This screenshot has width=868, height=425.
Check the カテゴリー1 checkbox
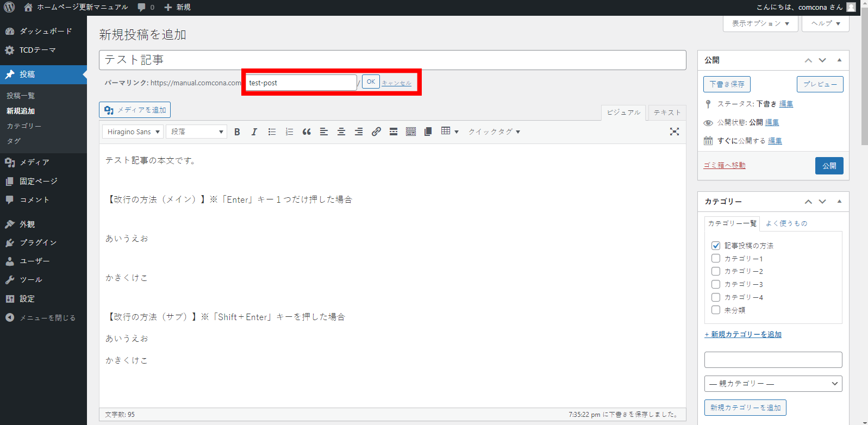tap(716, 259)
